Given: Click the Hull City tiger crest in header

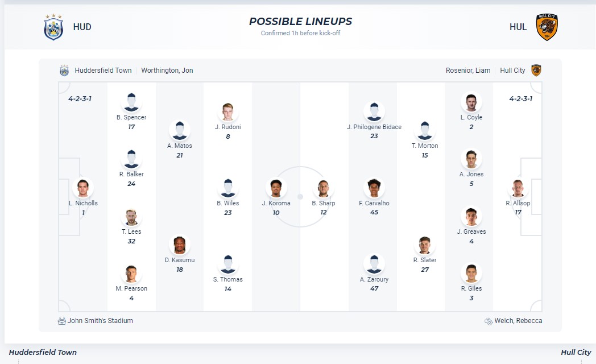Looking at the screenshot, I should point(547,27).
